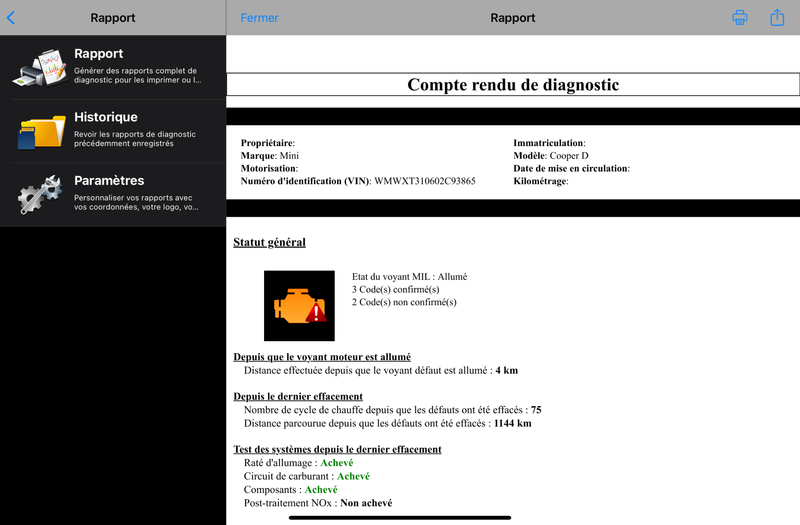Image resolution: width=800 pixels, height=525 pixels.
Task: Click the 'Marque: Mini' line
Action: point(270,156)
